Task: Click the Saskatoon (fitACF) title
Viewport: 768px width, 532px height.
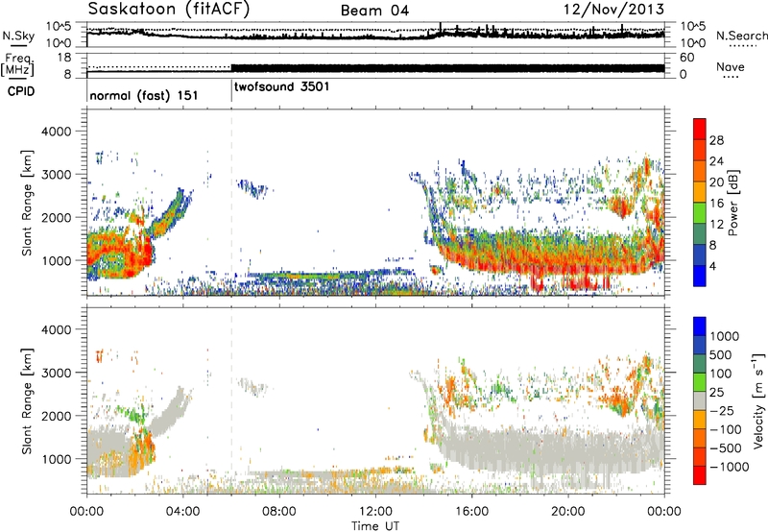Action: 169,10
